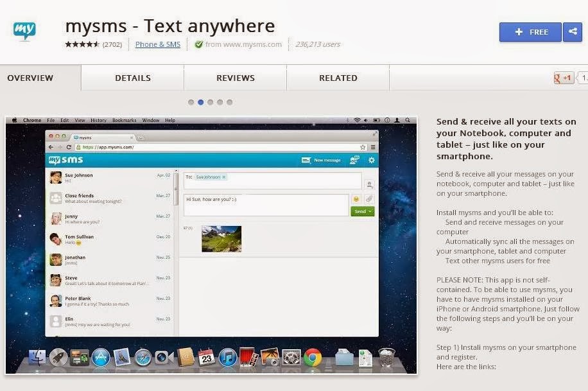Open the Phone & SMS category link
The width and height of the screenshot is (588, 391).
[x=157, y=44]
